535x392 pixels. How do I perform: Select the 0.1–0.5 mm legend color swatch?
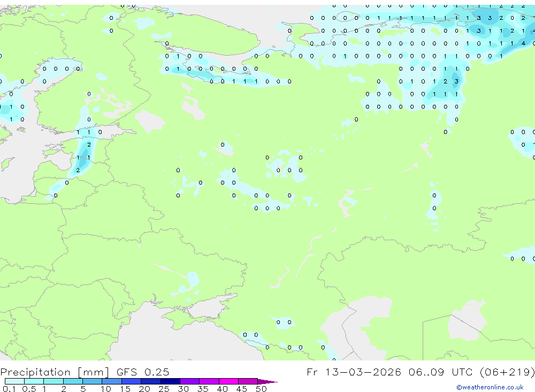coord(14,381)
